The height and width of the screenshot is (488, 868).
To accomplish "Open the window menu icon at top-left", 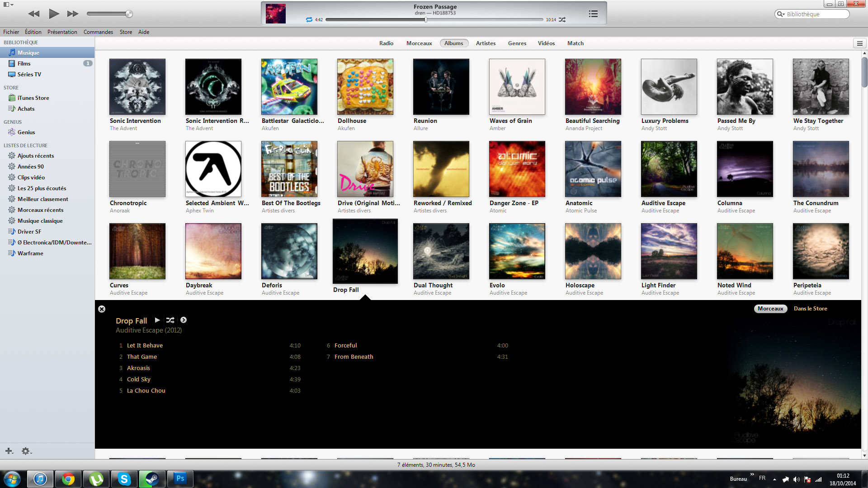I will 9,5.
